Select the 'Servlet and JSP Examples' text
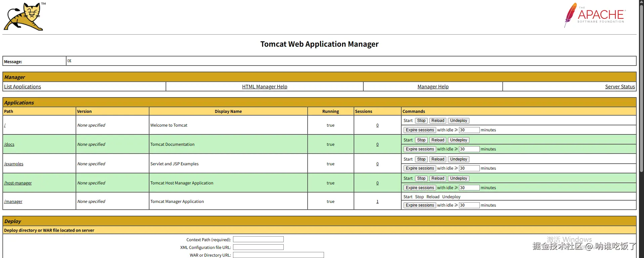644x258 pixels. (x=174, y=164)
